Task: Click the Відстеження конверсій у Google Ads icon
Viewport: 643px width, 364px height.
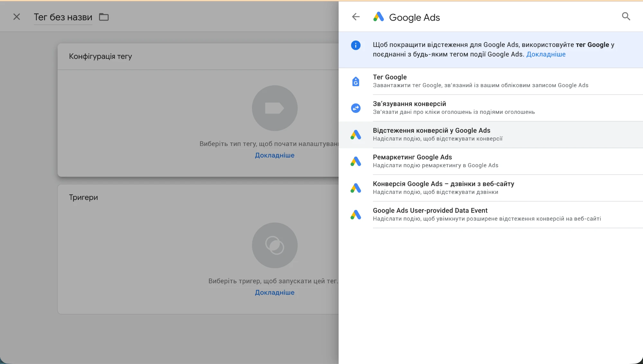Action: [x=356, y=135]
